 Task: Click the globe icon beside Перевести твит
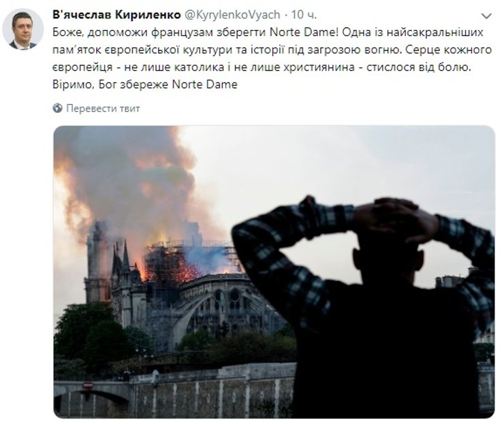tap(57, 108)
